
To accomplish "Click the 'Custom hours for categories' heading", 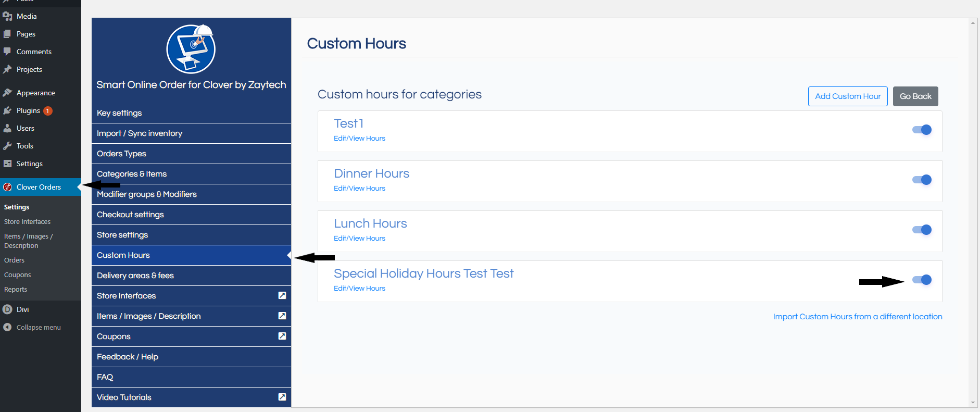I will click(399, 94).
